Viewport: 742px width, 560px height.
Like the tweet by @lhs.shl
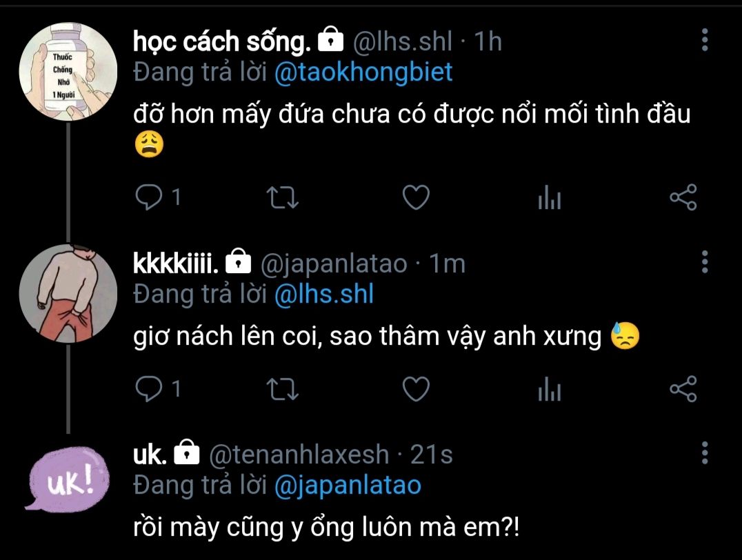point(416,199)
